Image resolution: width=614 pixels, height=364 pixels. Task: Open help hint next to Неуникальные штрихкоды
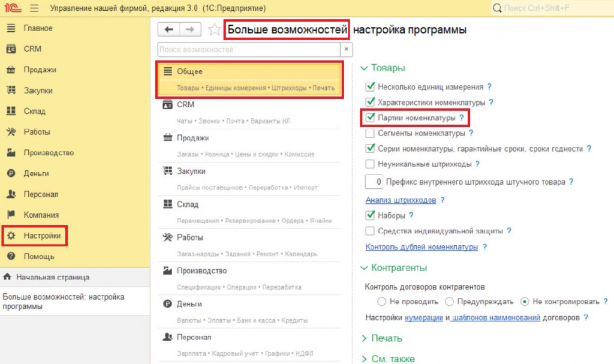pos(477,164)
